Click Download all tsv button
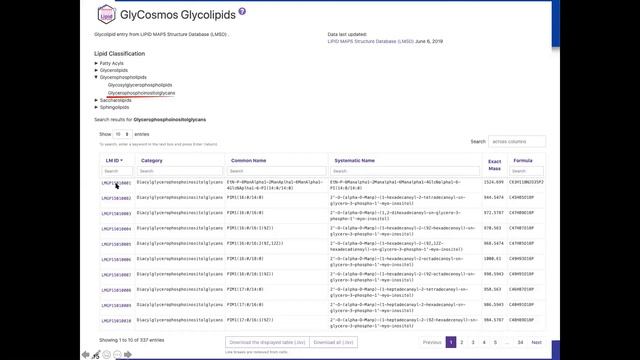640x360 pixels. coord(333,342)
